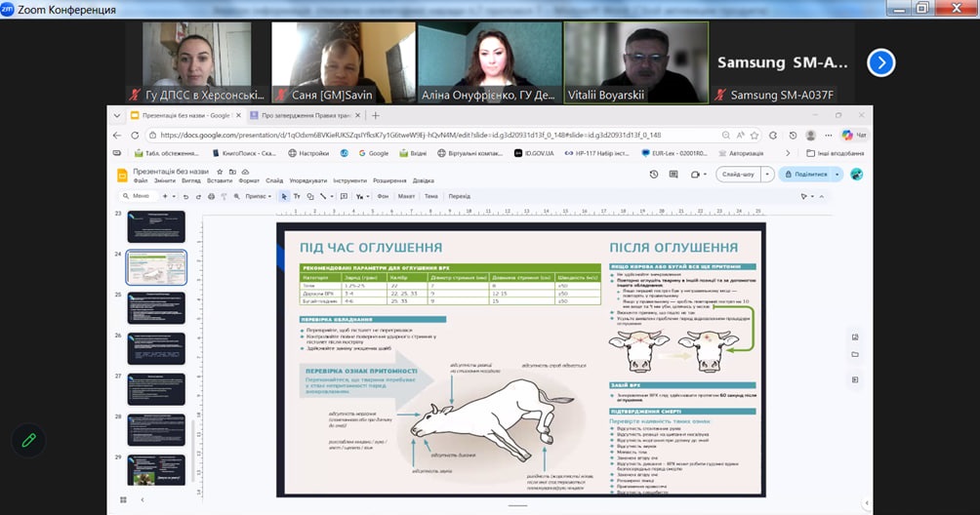The height and width of the screenshot is (515, 980).
Task: Click the Zoom next participants arrow
Action: [880, 62]
